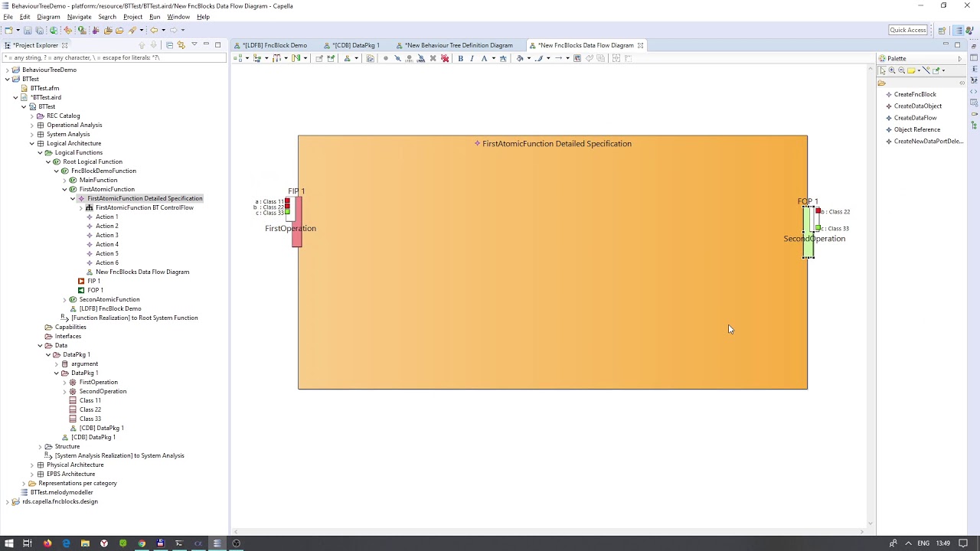Select Action 3 in Project Explorer

pyautogui.click(x=102, y=235)
